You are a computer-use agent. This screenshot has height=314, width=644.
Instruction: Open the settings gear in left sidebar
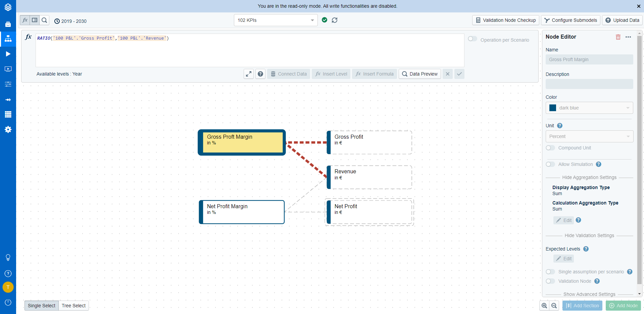(8, 130)
